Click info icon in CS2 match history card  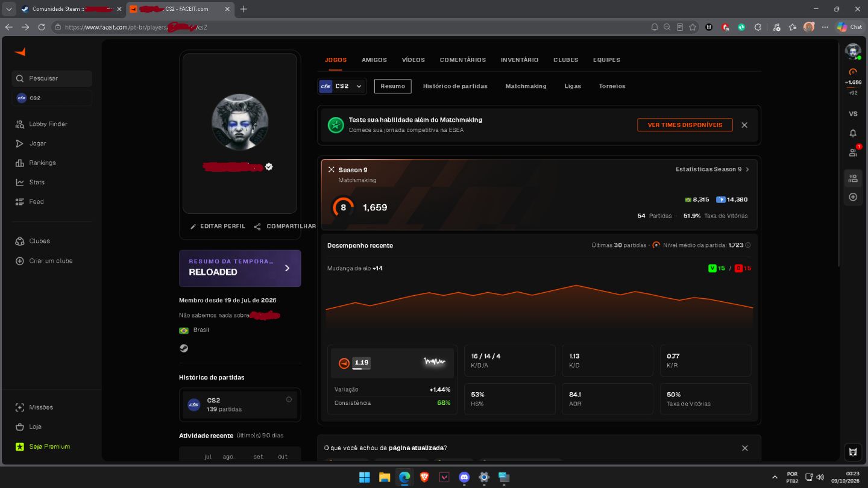coord(289,399)
